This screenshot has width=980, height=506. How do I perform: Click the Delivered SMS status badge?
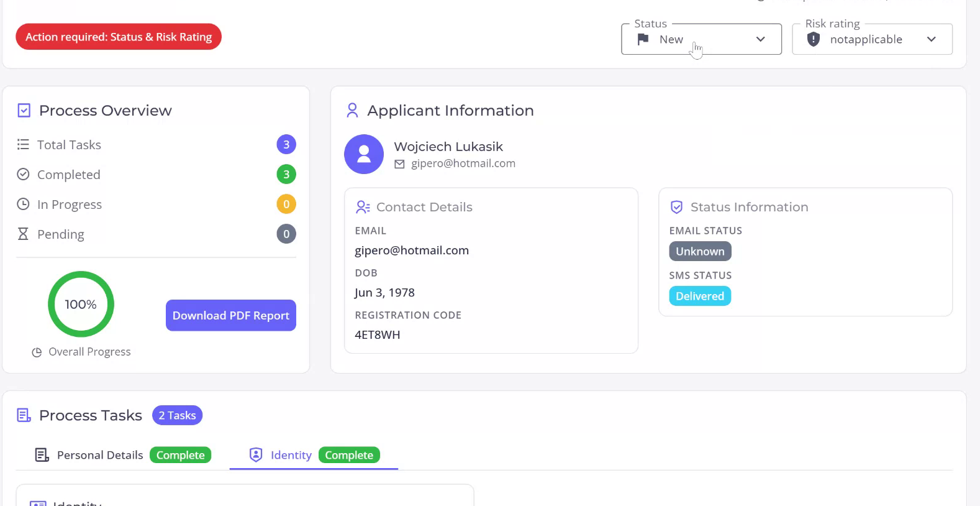point(699,296)
